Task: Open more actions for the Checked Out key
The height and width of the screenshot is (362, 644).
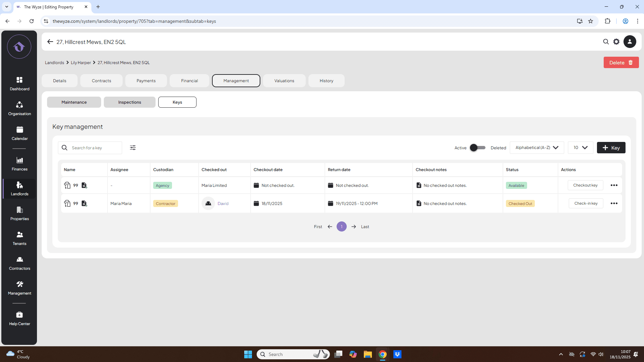Action: pyautogui.click(x=614, y=204)
